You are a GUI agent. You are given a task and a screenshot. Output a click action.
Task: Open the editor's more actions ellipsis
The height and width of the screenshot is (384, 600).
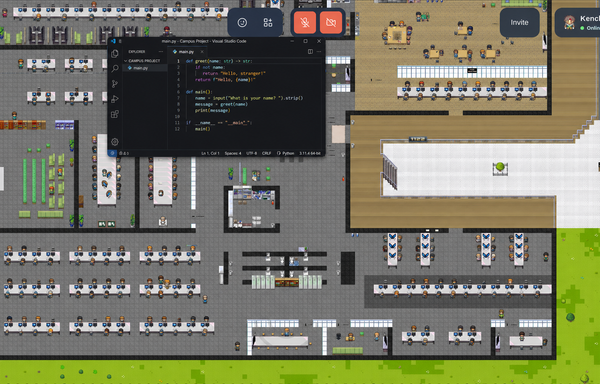click(x=319, y=51)
